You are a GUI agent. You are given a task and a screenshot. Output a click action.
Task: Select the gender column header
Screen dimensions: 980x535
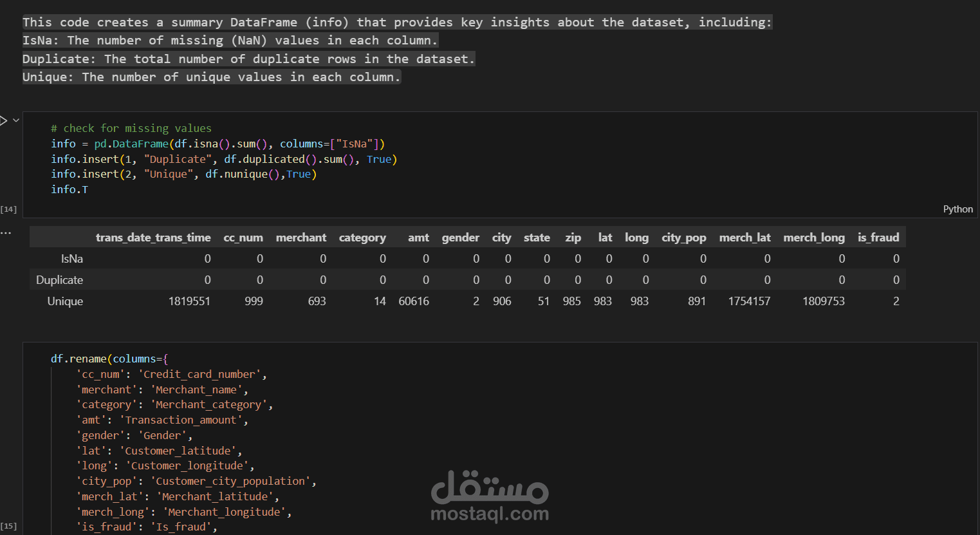point(461,238)
